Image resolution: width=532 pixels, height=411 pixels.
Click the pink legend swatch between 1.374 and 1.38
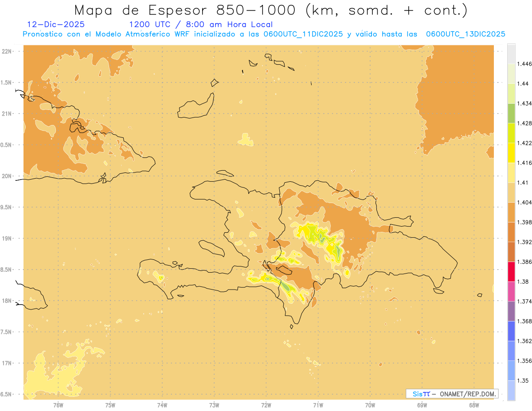(511, 292)
